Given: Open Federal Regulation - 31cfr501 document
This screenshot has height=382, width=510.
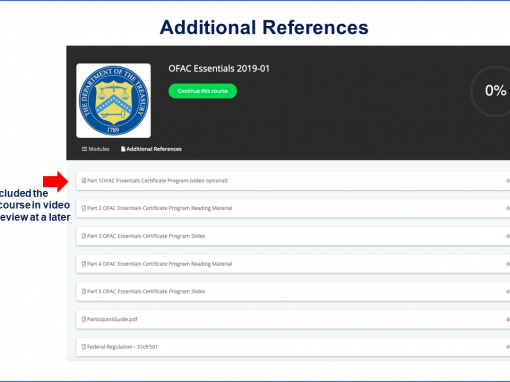Looking at the screenshot, I should (x=293, y=347).
